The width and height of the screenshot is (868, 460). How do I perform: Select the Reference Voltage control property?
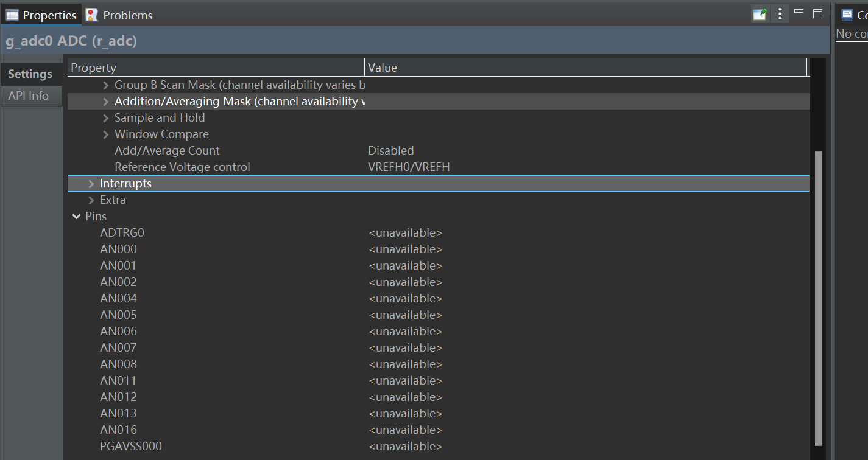pos(439,167)
